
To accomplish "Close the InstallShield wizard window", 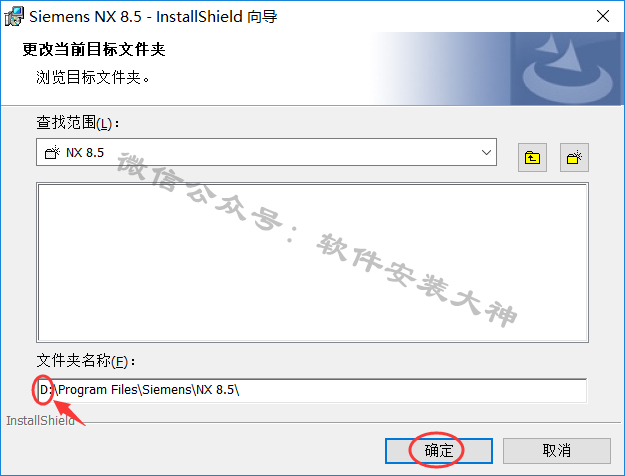I will (x=603, y=16).
